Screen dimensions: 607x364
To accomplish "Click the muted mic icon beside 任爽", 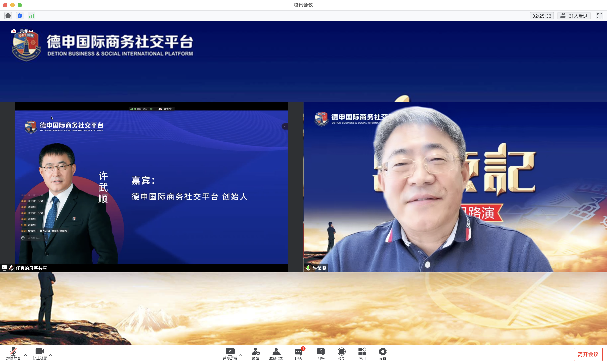I will pyautogui.click(x=11, y=268).
